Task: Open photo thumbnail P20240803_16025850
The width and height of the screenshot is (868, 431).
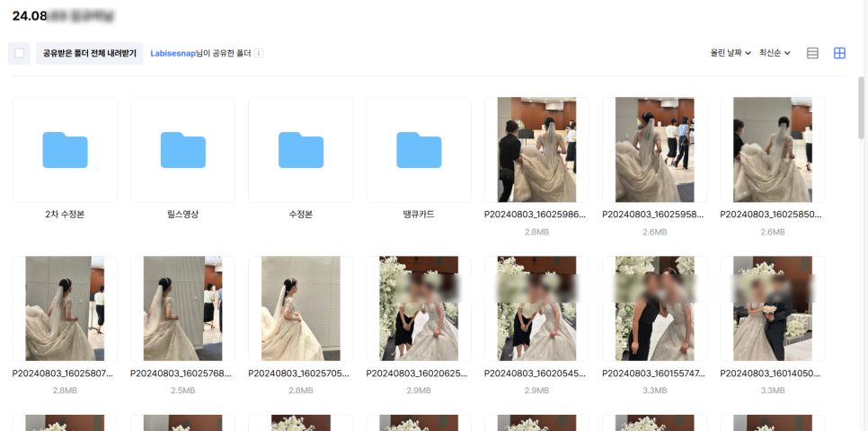Action: pyautogui.click(x=772, y=150)
